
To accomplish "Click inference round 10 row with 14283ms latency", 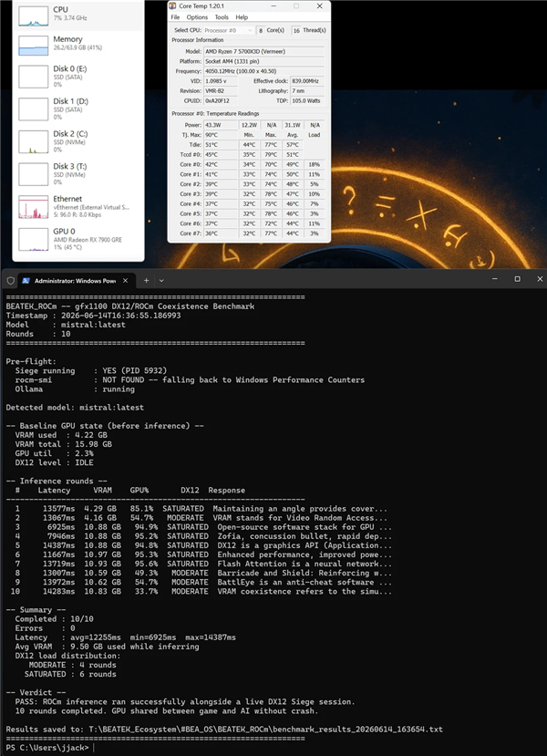I will 201,591.
